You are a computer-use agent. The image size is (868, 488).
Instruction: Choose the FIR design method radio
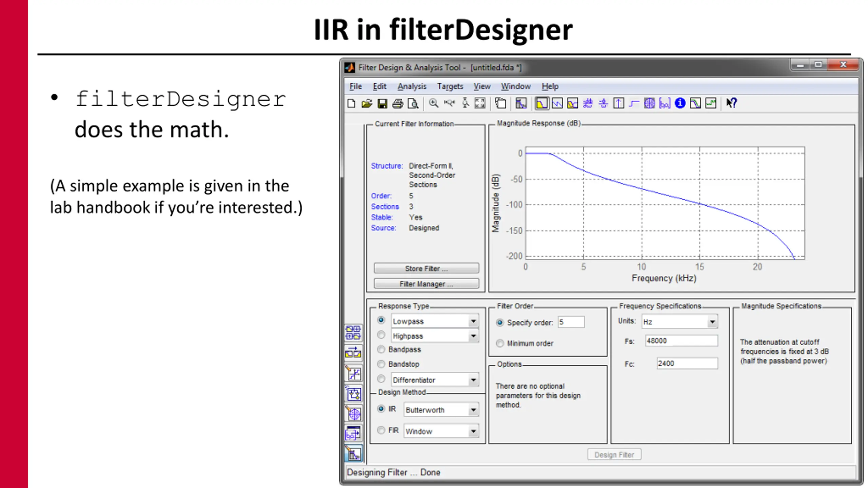381,430
